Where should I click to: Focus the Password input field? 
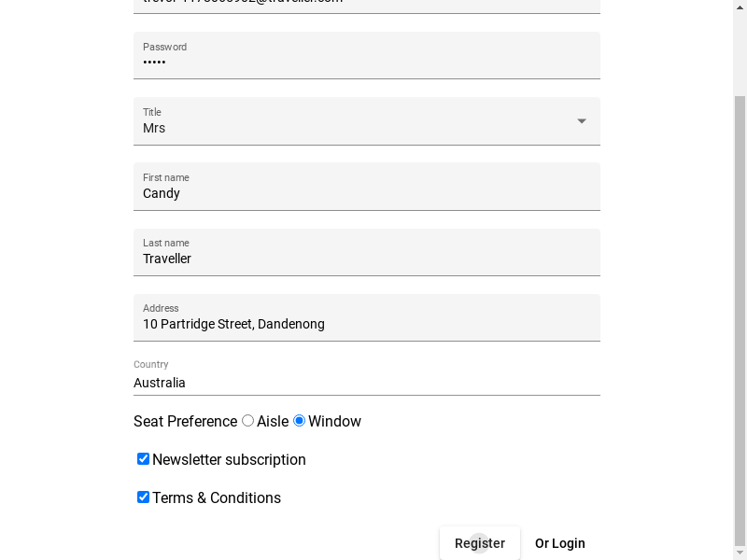(x=366, y=63)
